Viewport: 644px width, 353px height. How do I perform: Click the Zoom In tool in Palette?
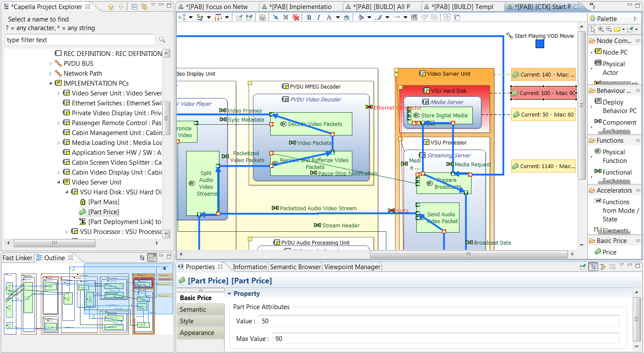pyautogui.click(x=601, y=29)
